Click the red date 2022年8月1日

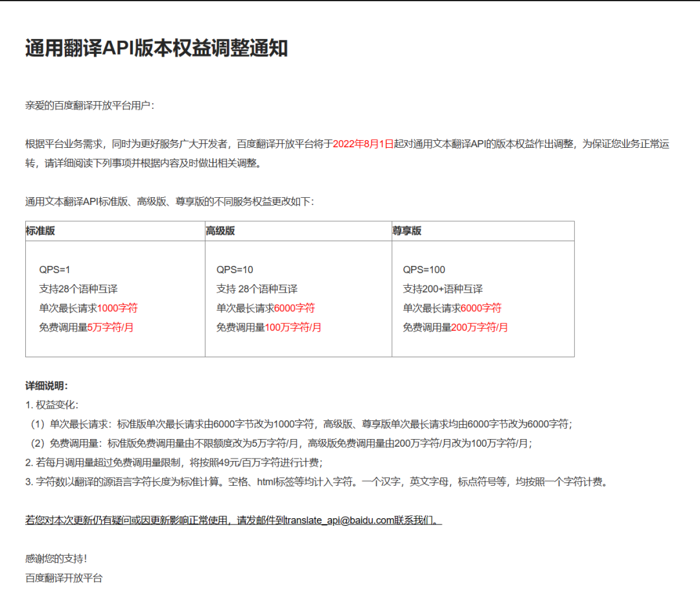coord(363,144)
